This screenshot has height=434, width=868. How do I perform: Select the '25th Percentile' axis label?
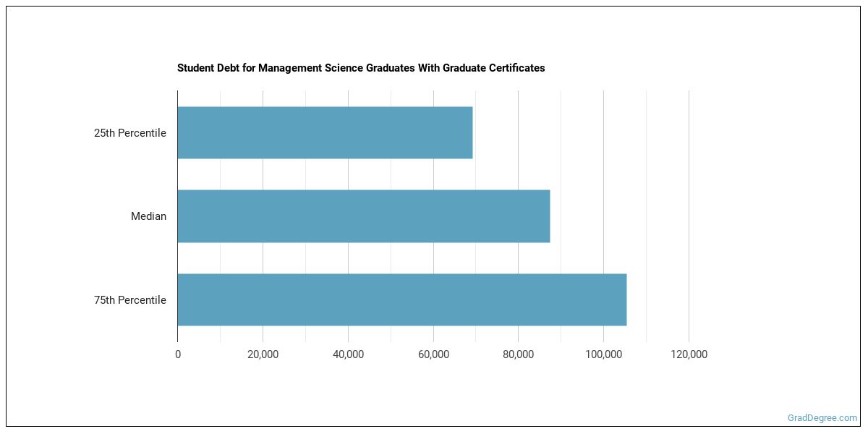click(129, 133)
